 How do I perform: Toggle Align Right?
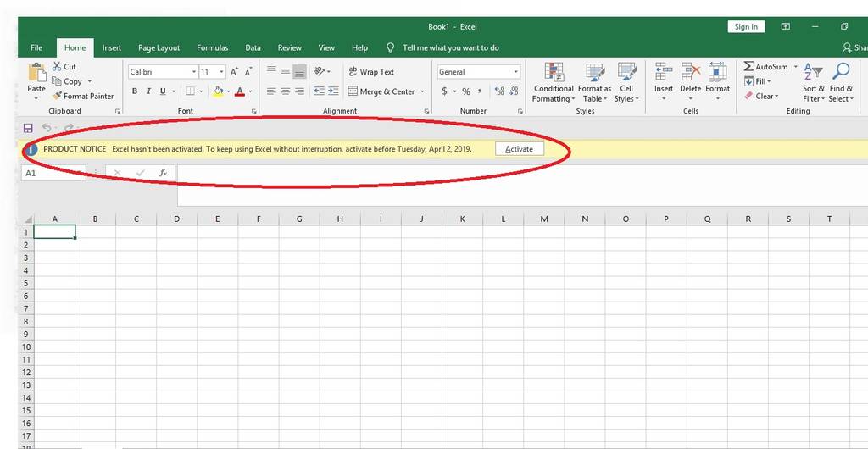click(299, 91)
